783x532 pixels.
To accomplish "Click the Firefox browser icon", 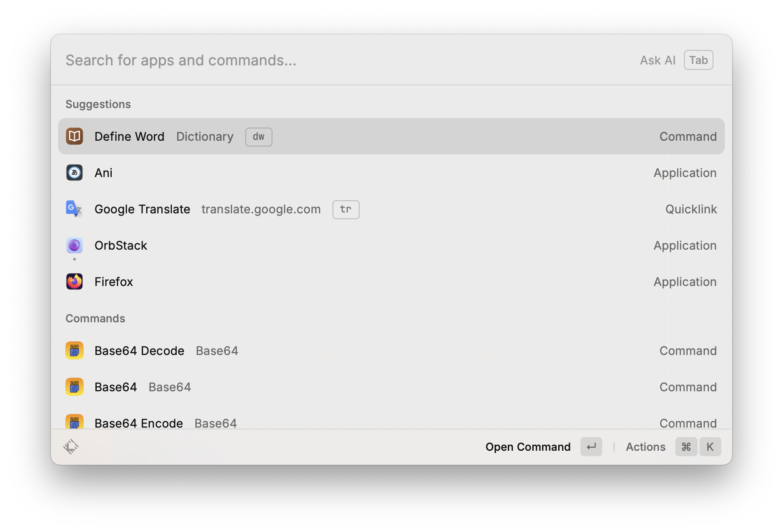I will 74,281.
